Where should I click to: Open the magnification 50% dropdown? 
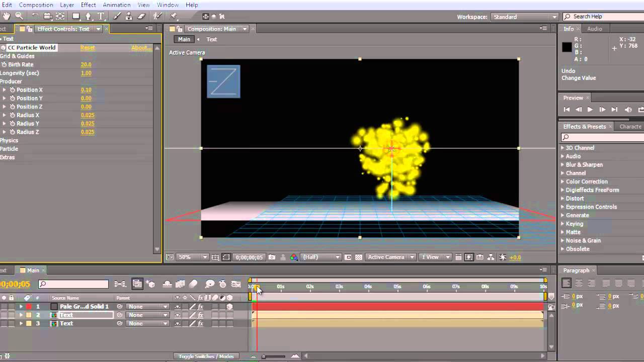pyautogui.click(x=193, y=257)
